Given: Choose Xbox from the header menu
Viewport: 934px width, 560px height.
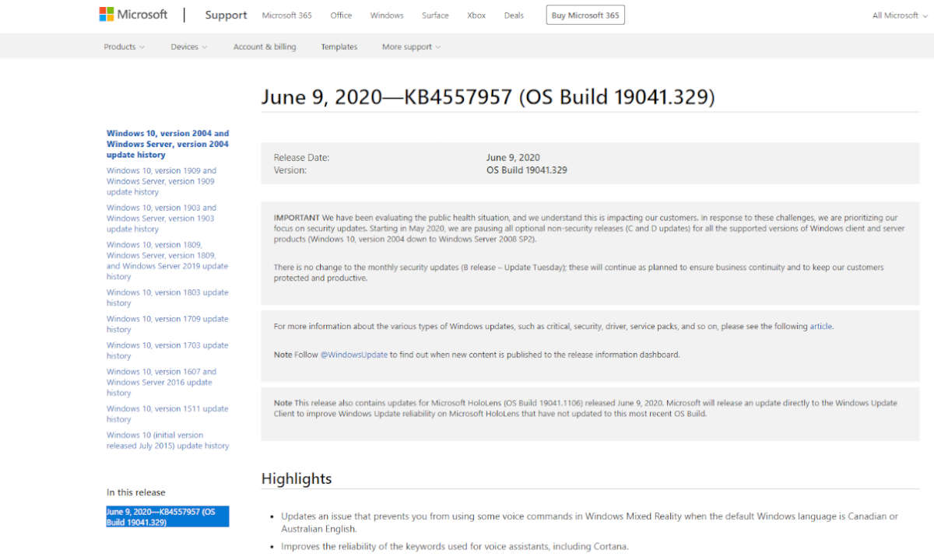Looking at the screenshot, I should 476,16.
